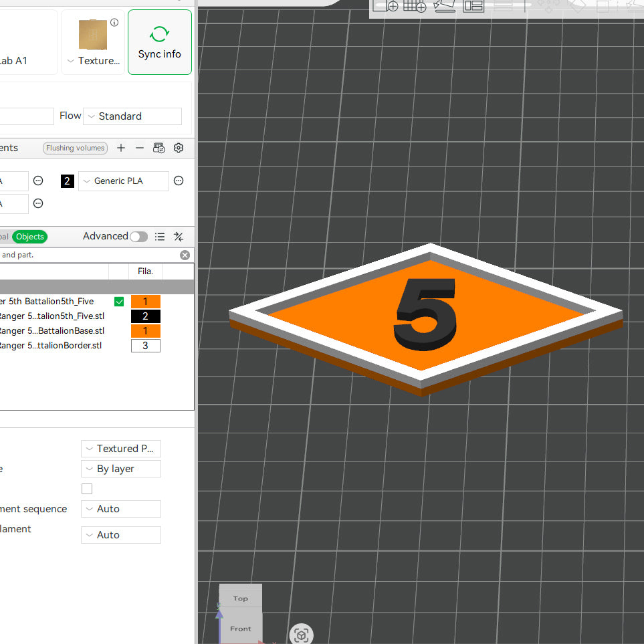
Task: Open the Generic PLA filament dropdown
Action: (123, 181)
